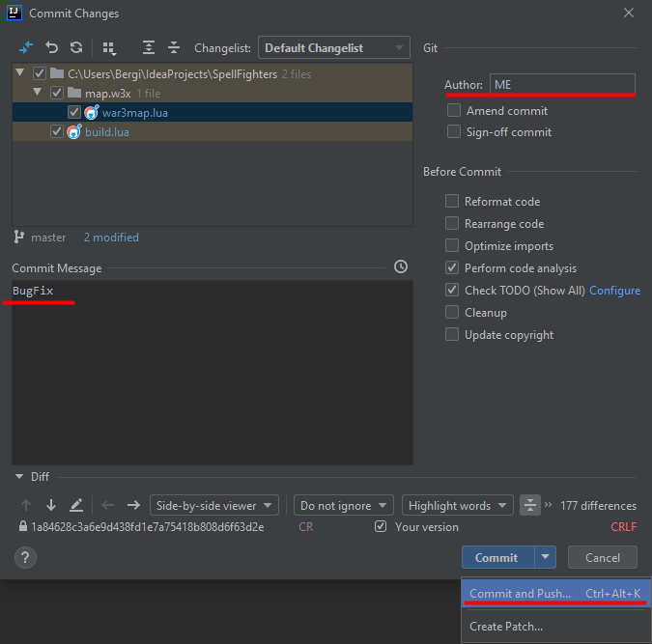Click in the Commit Message text area

pos(213,372)
